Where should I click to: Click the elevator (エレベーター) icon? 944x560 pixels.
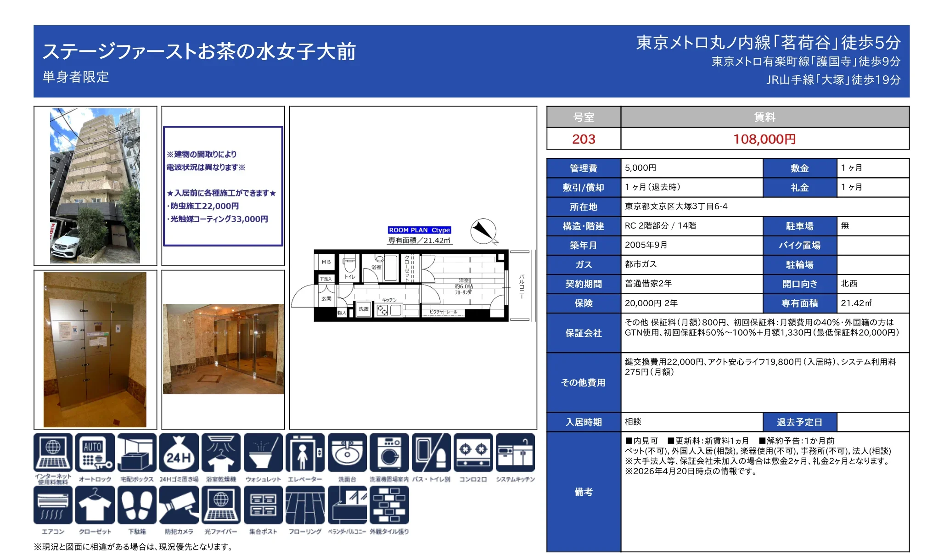(x=305, y=453)
